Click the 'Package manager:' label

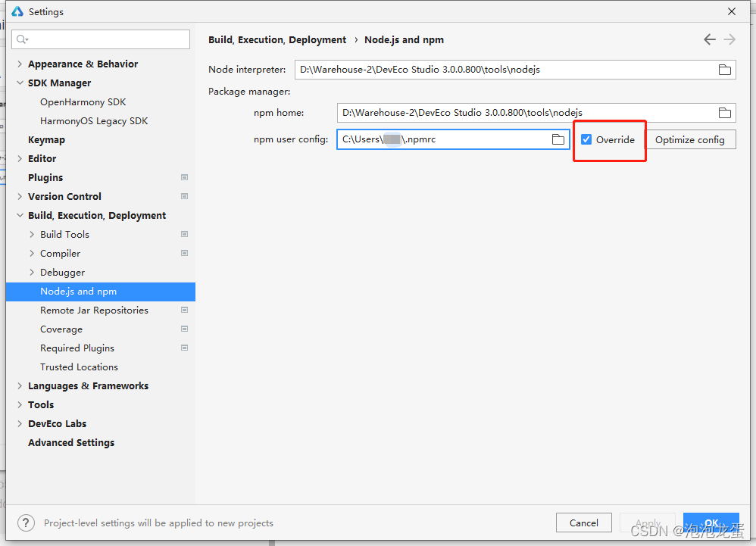coord(249,92)
